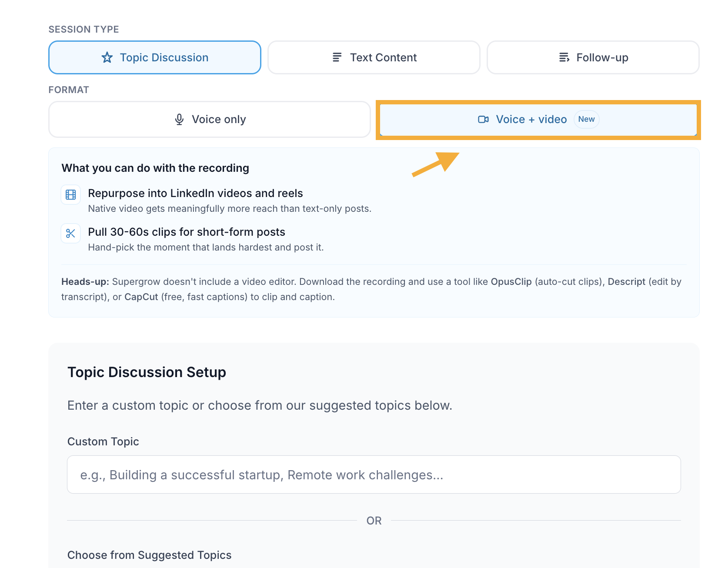Select the Voice + video format

538,119
